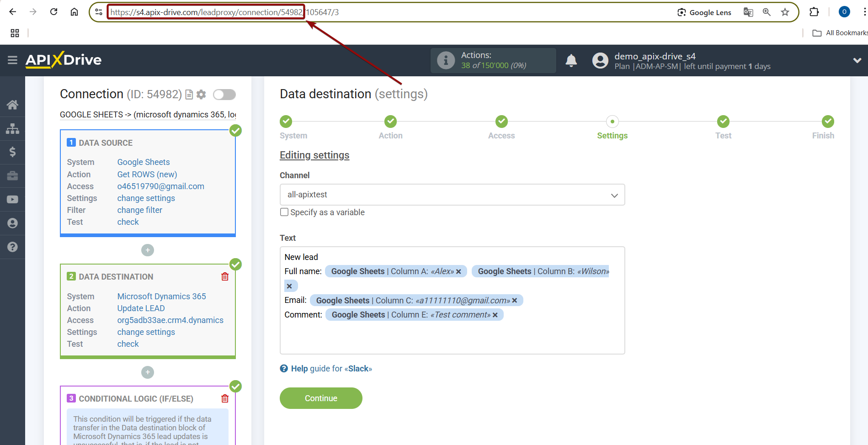This screenshot has height=445, width=868.
Task: Go to Home in sidebar
Action: tap(12, 105)
